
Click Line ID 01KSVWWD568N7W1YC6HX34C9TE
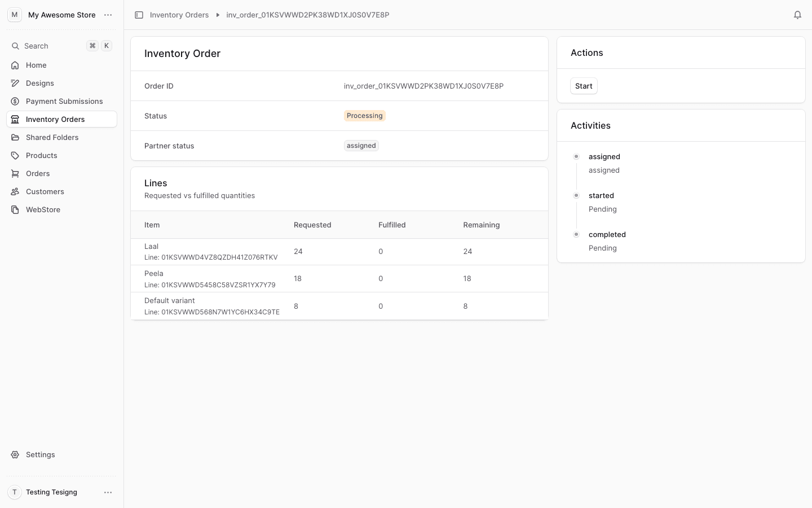coord(212,312)
